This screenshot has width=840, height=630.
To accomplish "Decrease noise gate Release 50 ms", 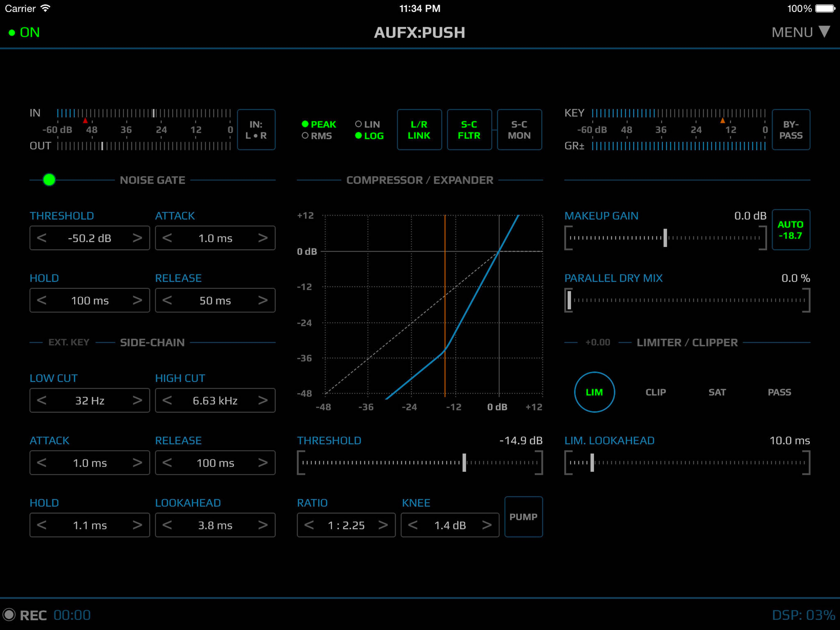I will 167,300.
